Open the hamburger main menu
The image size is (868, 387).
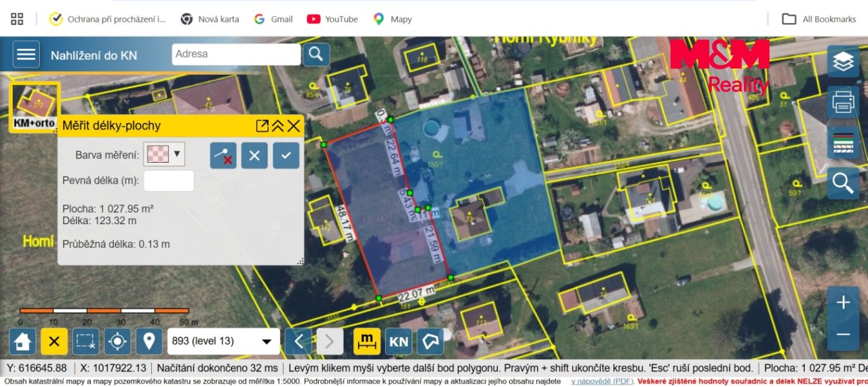pyautogui.click(x=26, y=54)
